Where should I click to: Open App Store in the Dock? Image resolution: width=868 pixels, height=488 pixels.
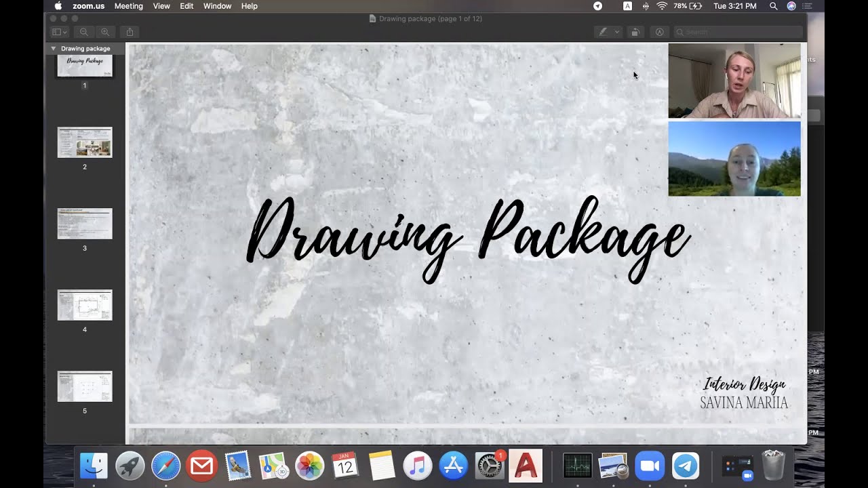(453, 466)
